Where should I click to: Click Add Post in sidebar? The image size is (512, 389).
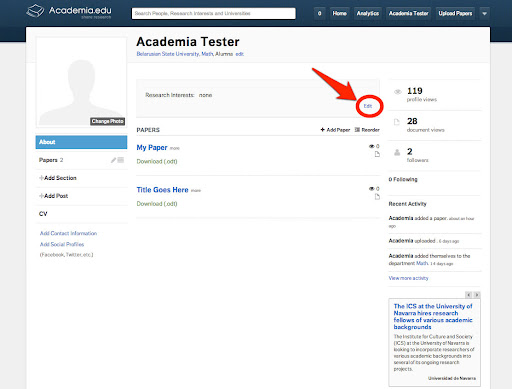click(x=53, y=196)
